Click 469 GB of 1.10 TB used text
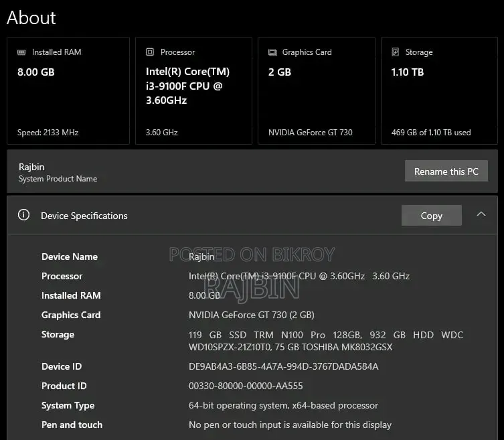 tap(431, 132)
